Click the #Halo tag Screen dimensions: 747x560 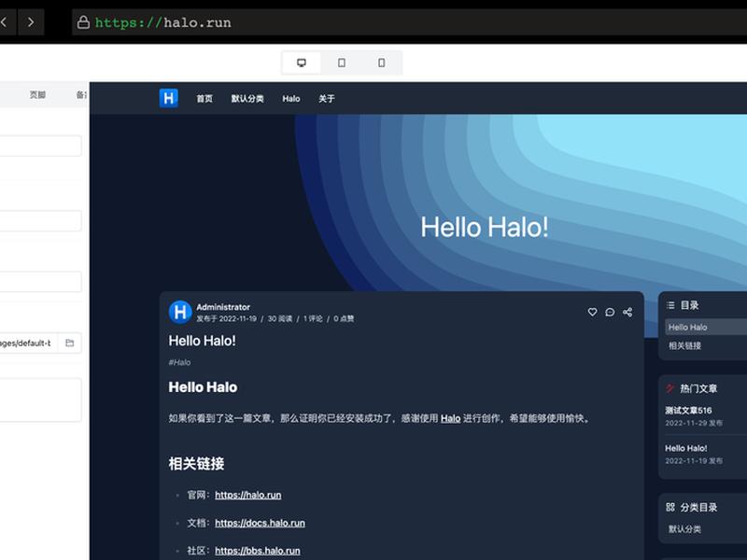(179, 362)
